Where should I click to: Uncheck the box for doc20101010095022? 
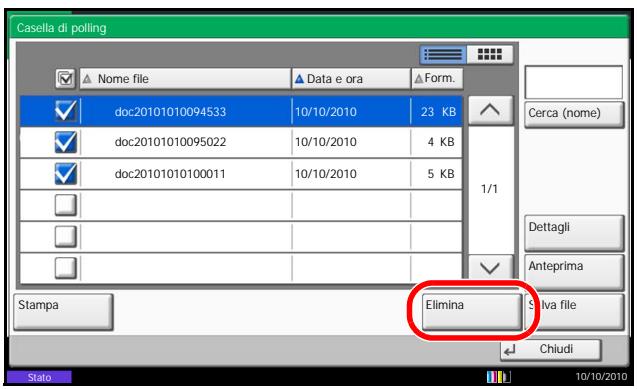coord(65,142)
